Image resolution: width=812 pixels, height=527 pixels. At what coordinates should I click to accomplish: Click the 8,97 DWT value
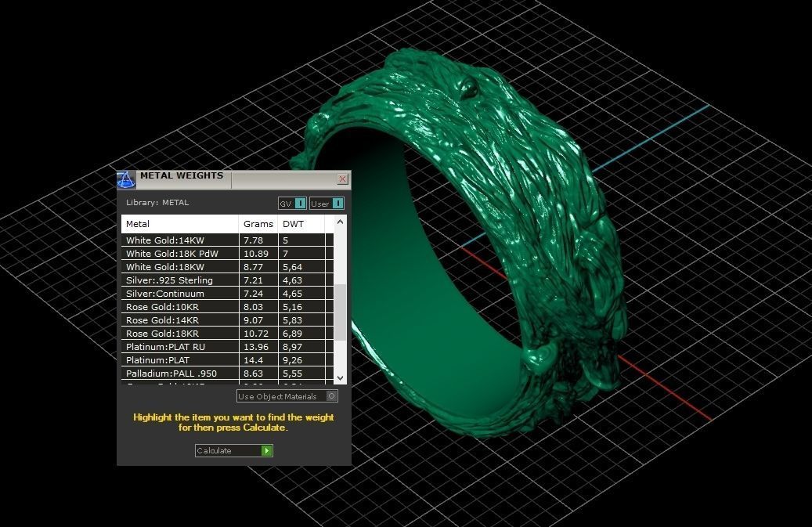point(293,347)
